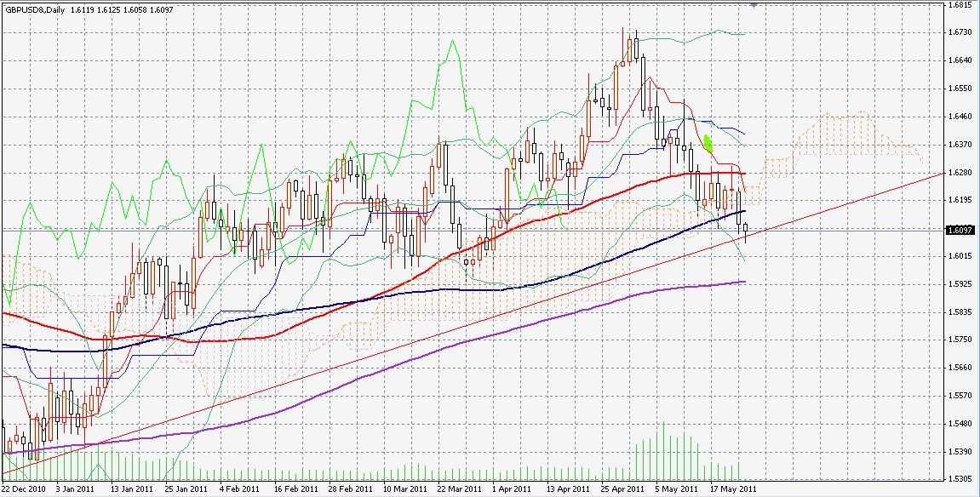980x497 pixels.
Task: Click the chart shift triangle marker
Action: click(x=754, y=4)
